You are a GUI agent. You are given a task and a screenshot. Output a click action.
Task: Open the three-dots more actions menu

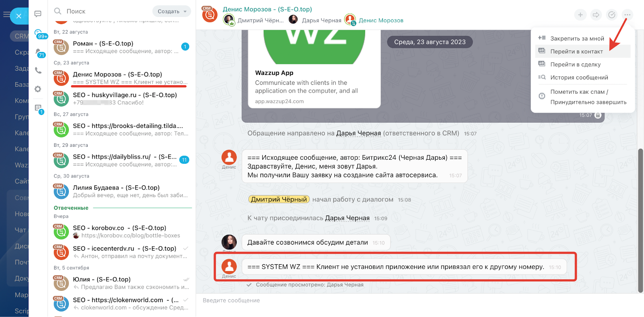[627, 15]
